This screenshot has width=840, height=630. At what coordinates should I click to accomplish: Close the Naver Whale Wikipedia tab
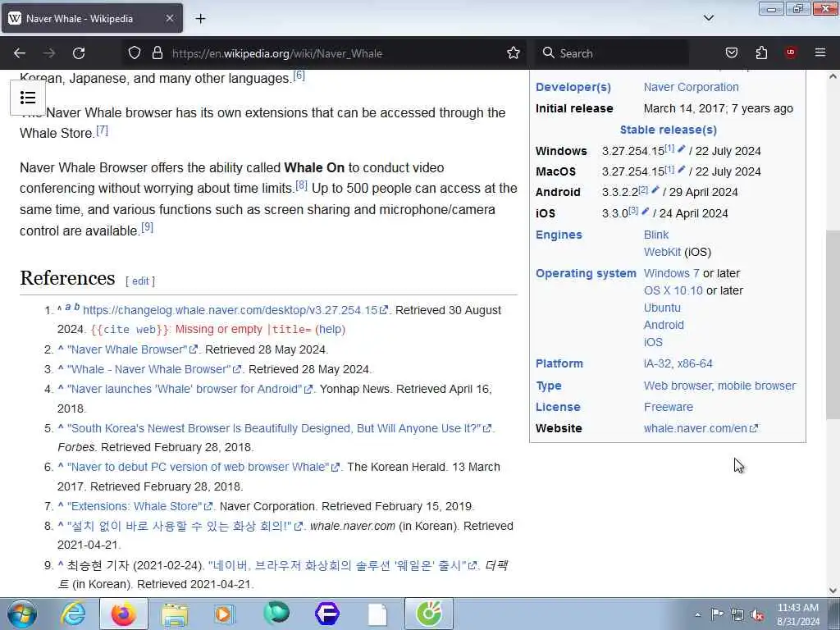point(169,18)
